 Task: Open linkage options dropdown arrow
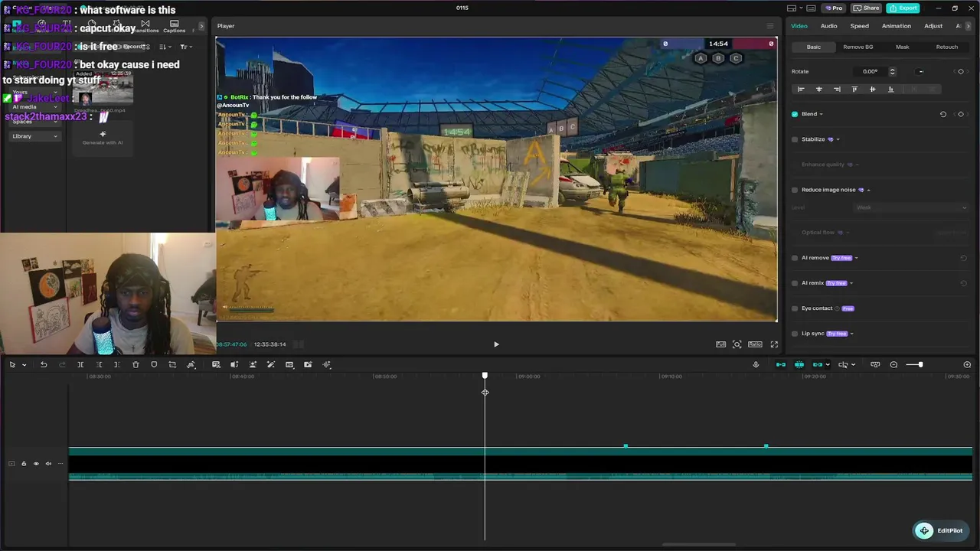(x=828, y=365)
